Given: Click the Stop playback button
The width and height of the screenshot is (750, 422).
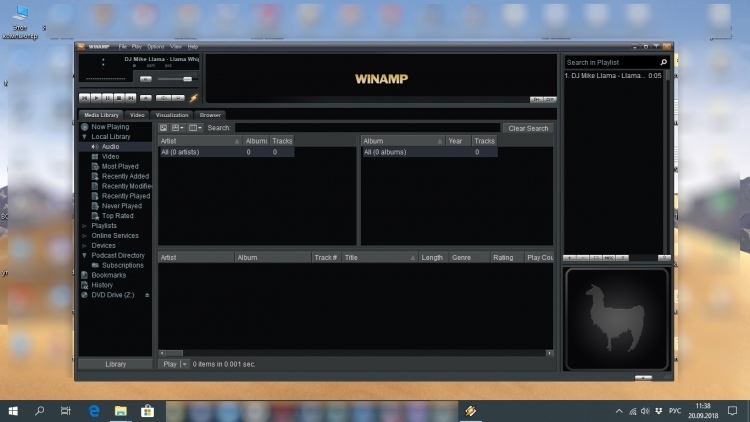Looking at the screenshot, I should coord(120,98).
